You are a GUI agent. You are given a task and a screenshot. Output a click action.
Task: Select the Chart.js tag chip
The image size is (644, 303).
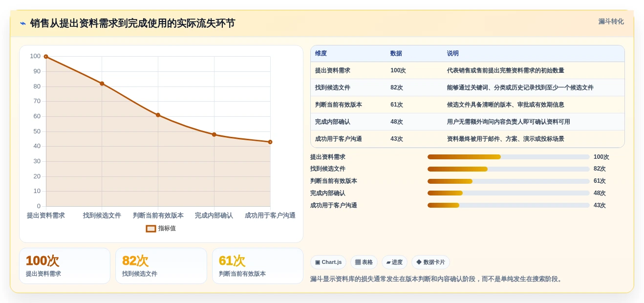(328, 262)
